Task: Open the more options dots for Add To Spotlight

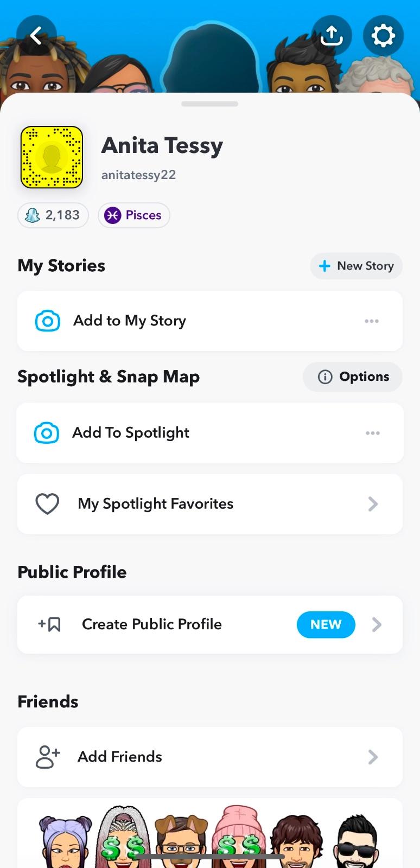Action: [x=373, y=433]
